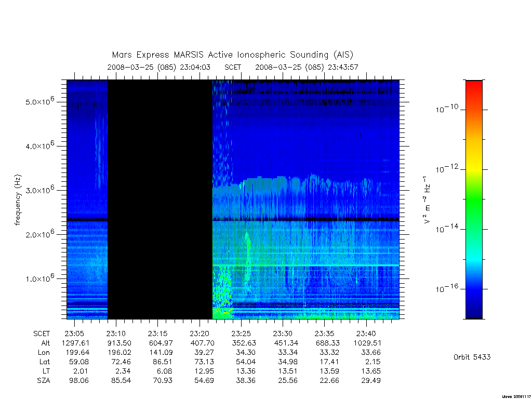Click the 10^-14 color bar label
The image size is (532, 399).
tap(447, 229)
